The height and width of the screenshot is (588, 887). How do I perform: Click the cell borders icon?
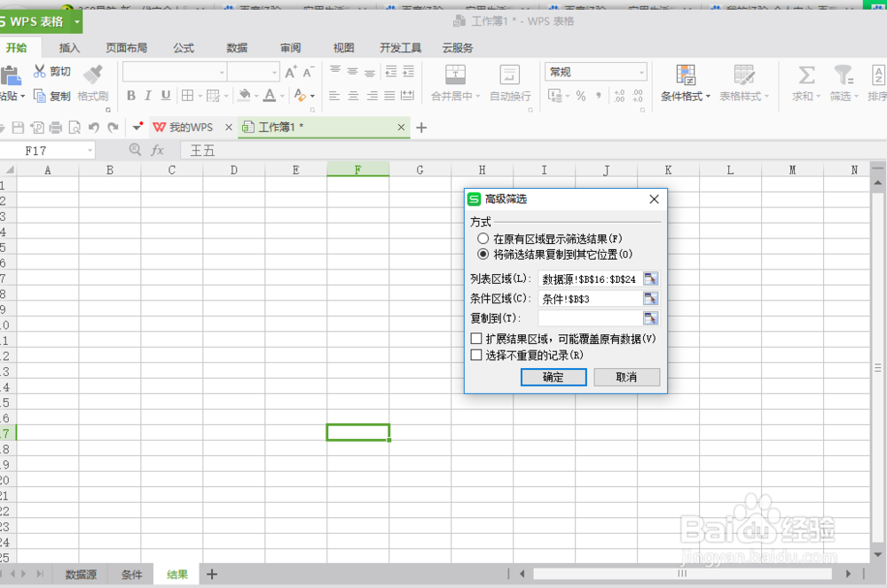coord(187,96)
